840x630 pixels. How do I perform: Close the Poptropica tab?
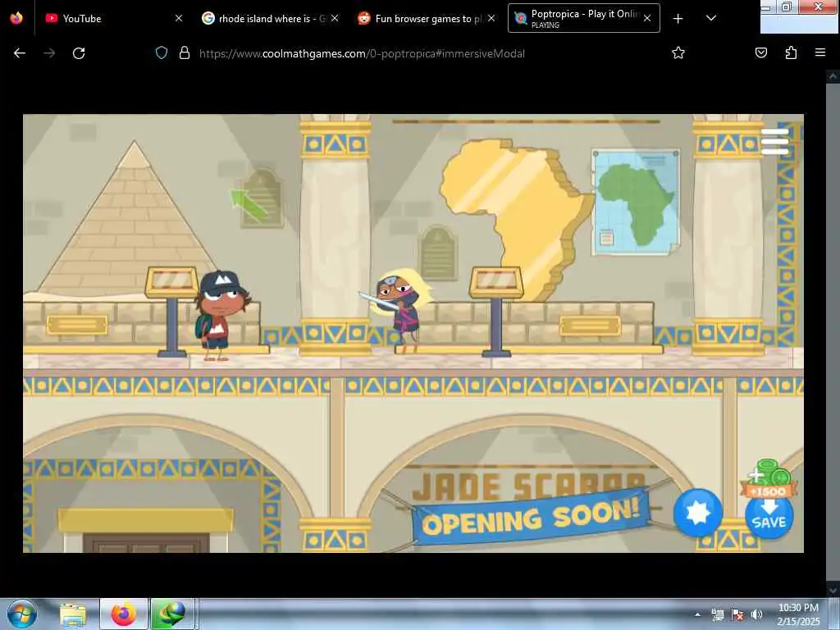(x=647, y=18)
